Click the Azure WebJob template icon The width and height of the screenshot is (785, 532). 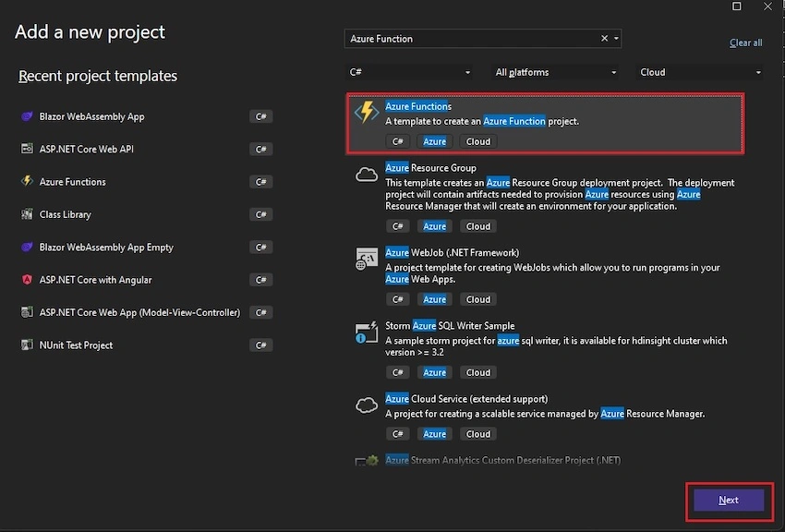367,259
